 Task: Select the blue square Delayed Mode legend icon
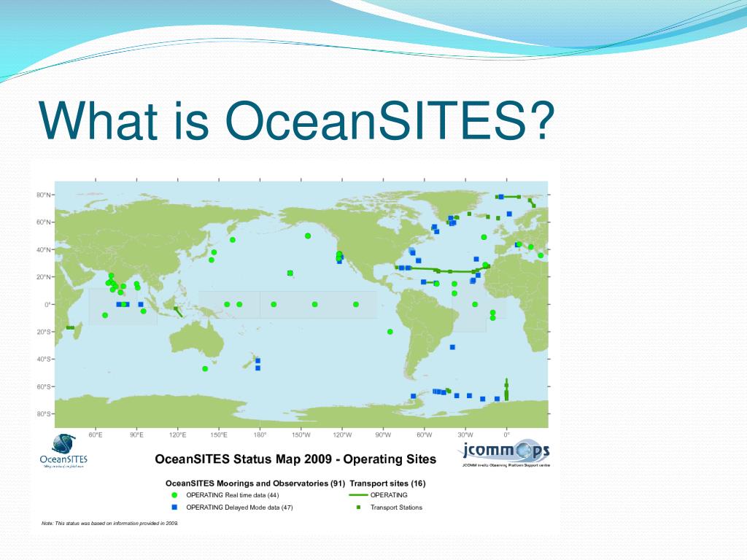pyautogui.click(x=174, y=507)
